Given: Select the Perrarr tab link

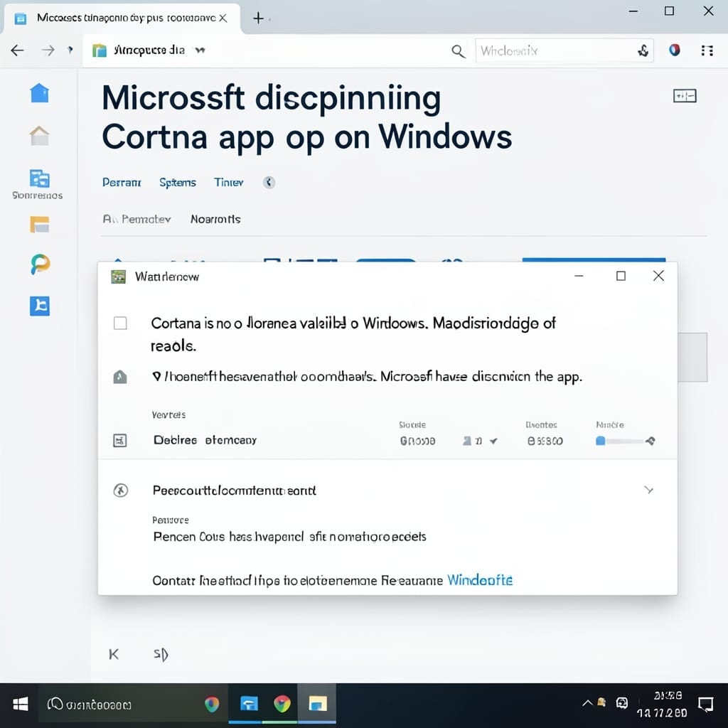Looking at the screenshot, I should (x=121, y=183).
